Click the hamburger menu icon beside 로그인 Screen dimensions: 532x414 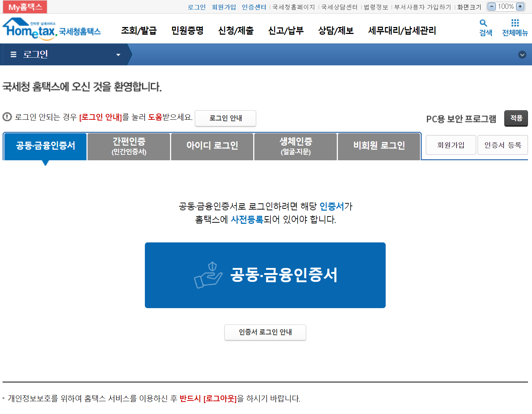14,54
